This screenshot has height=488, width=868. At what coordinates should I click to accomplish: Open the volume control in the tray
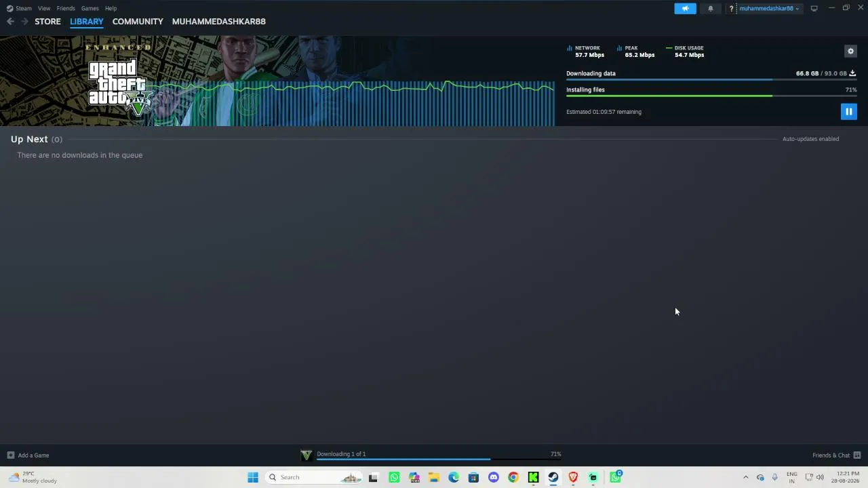click(x=820, y=477)
